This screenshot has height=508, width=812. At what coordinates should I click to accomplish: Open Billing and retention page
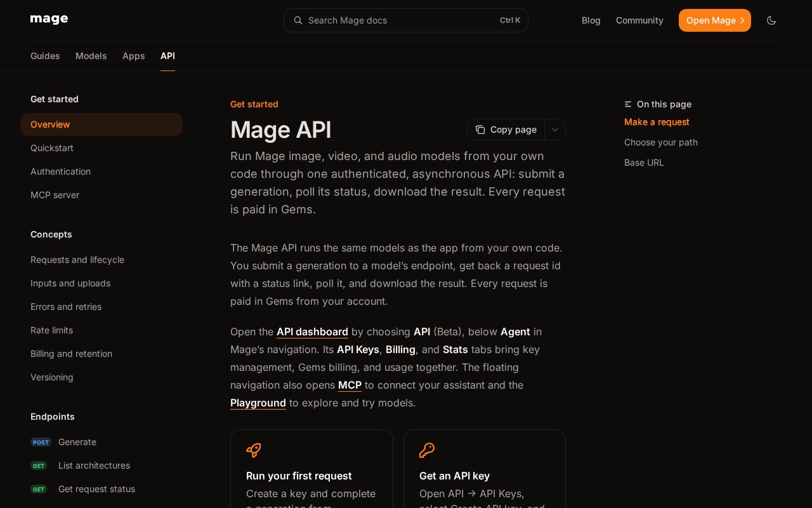[x=101, y=354]
